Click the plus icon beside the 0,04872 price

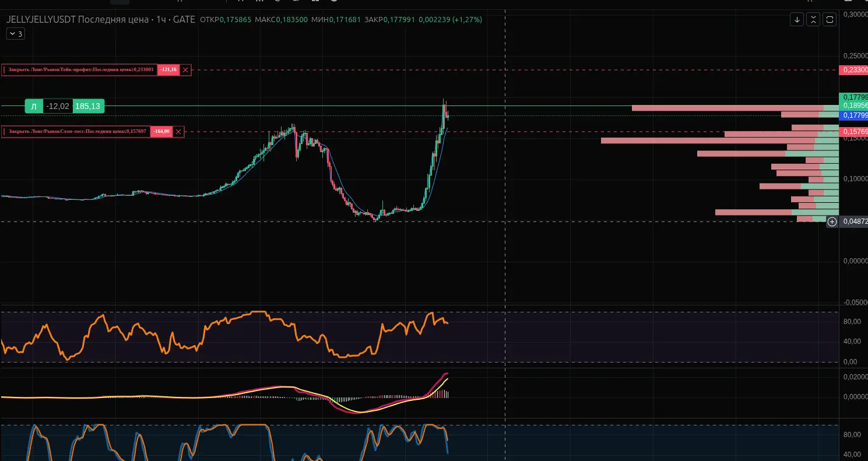(x=832, y=221)
